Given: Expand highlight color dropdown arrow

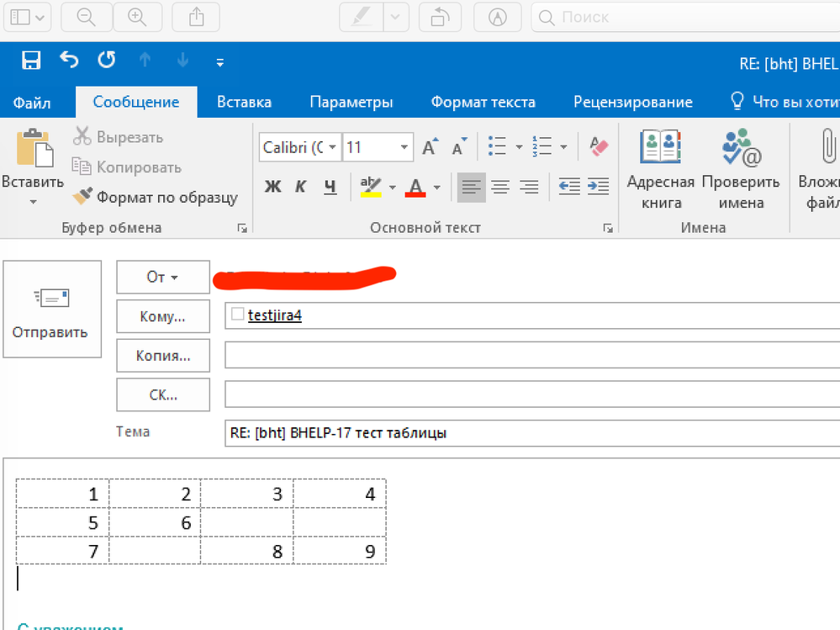Looking at the screenshot, I should 393,188.
